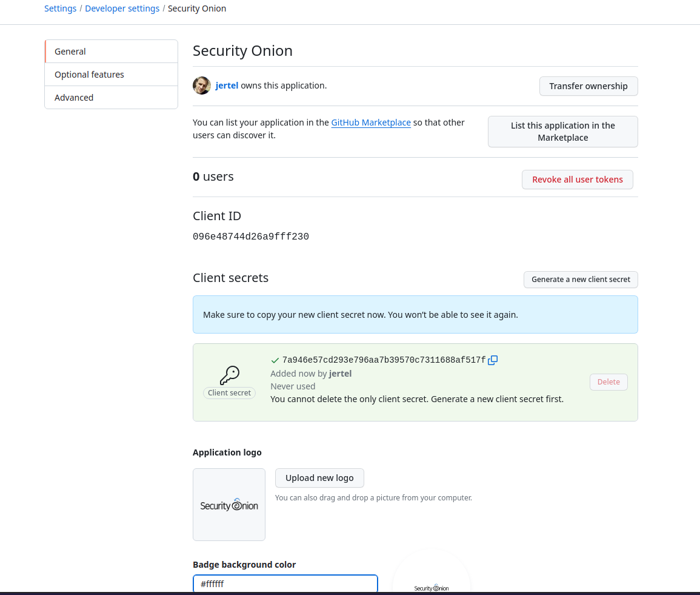The image size is (700, 595).
Task: Click the Upload new logo button
Action: (x=319, y=478)
